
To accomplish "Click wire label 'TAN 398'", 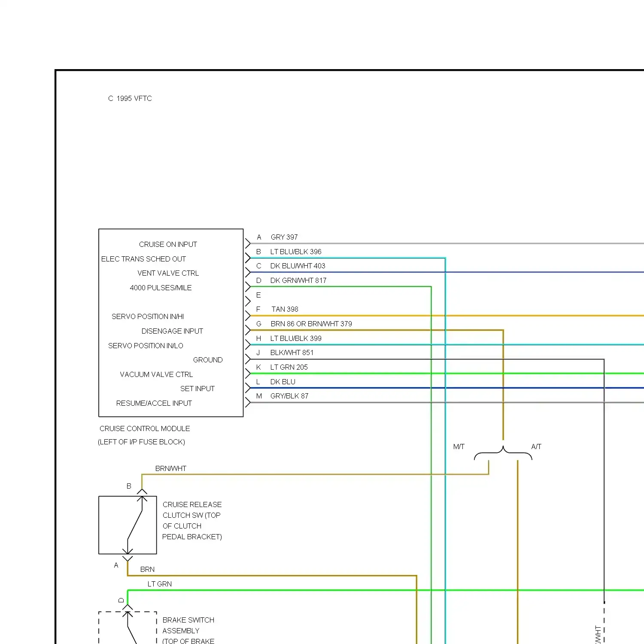I will 285,309.
